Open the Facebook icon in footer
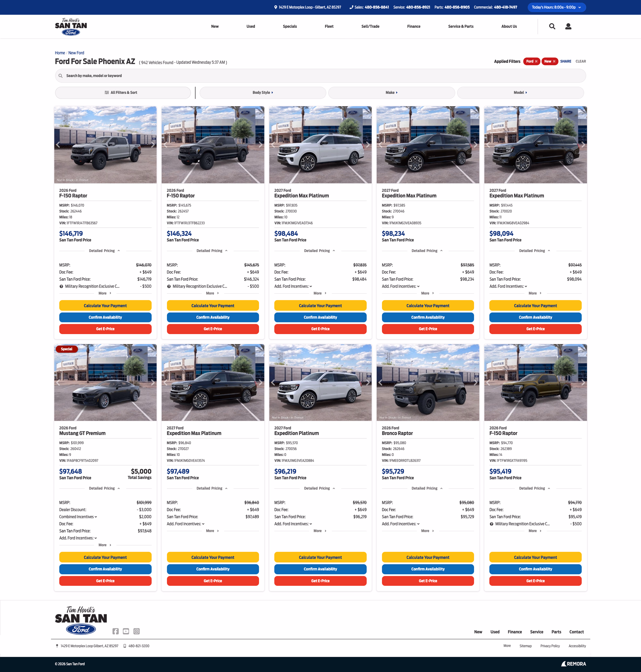The width and height of the screenshot is (641, 672). pos(115,631)
